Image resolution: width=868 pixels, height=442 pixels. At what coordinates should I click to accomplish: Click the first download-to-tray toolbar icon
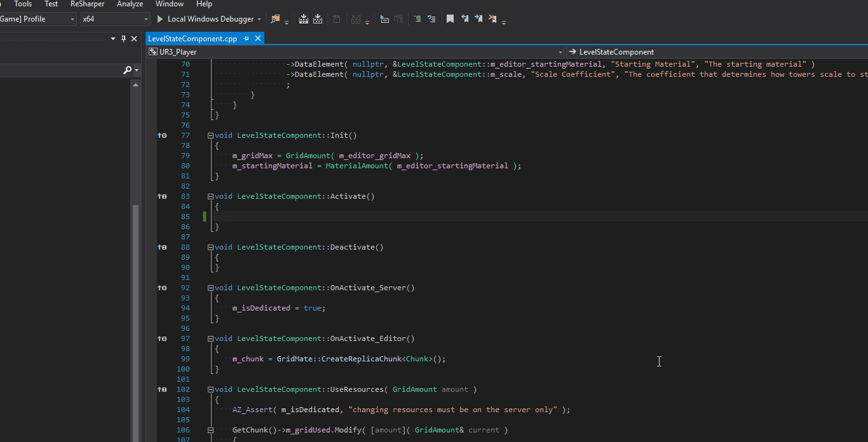[304, 19]
